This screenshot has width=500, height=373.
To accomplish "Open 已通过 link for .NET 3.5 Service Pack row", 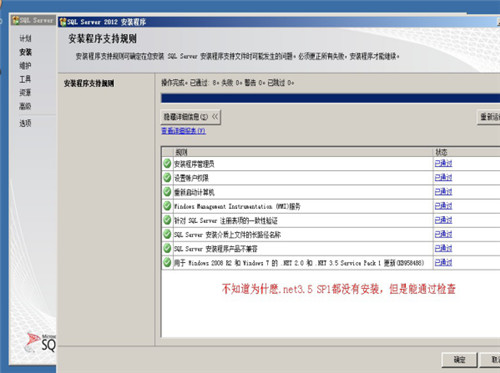I will pyautogui.click(x=443, y=262).
